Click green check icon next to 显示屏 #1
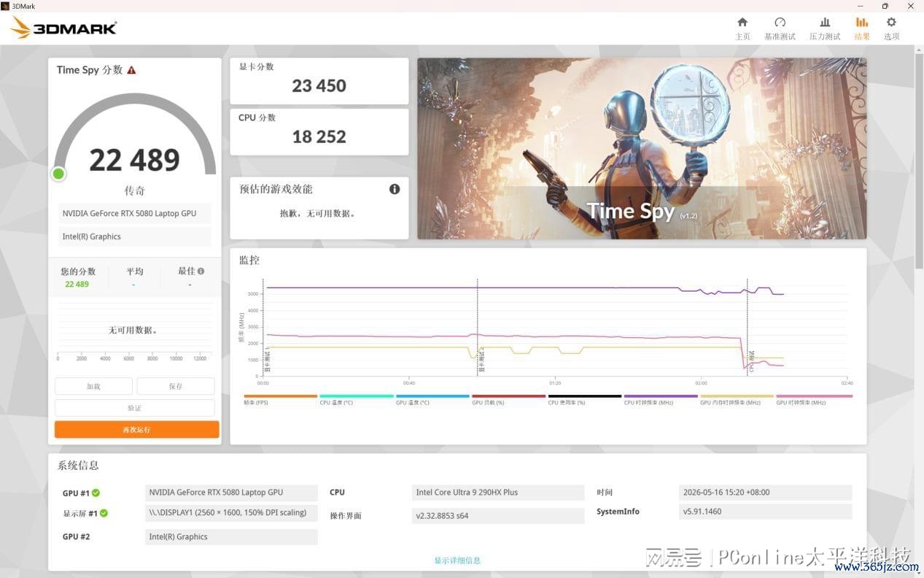The image size is (924, 578). pos(104,513)
